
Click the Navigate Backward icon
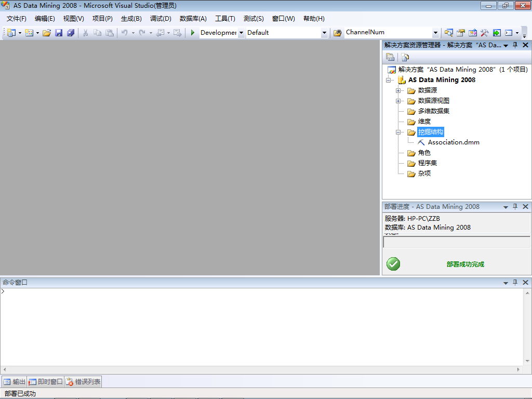pos(160,33)
